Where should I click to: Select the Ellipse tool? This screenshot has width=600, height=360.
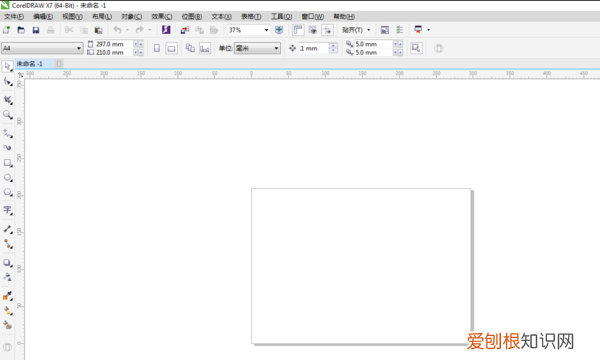(x=7, y=178)
